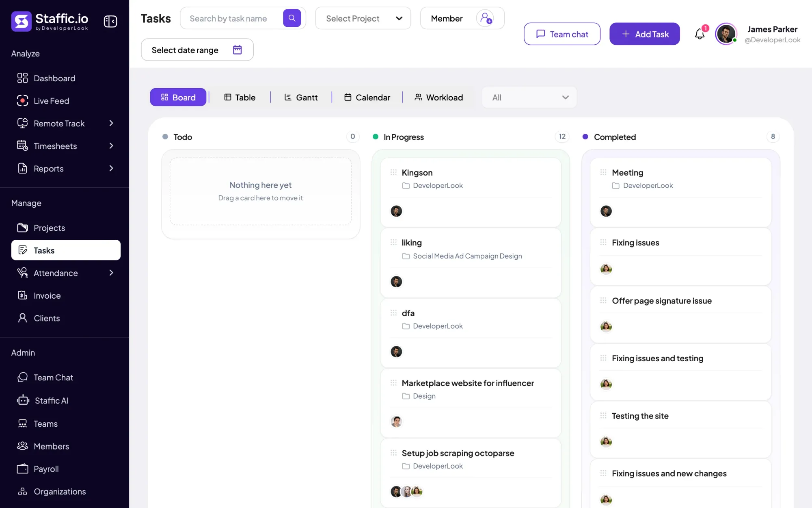This screenshot has width=812, height=508.
Task: Click the Completed count badge 8
Action: (773, 137)
